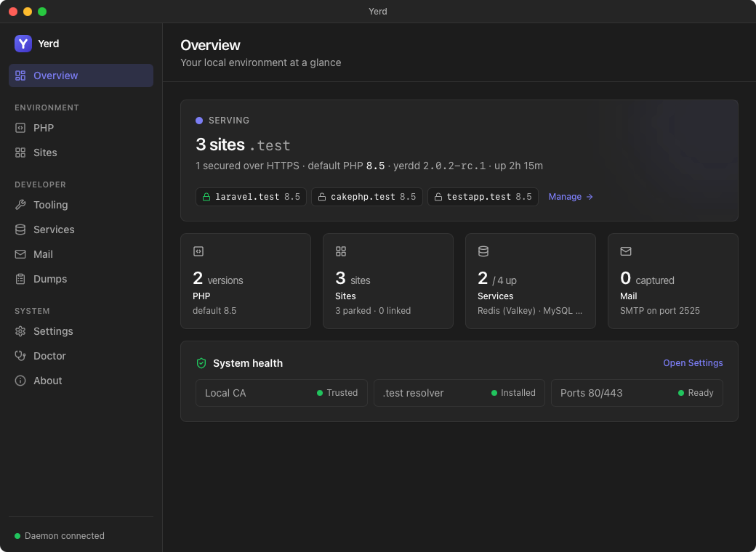Click the '1 secured over HTTPS' summary line
The image size is (756, 552).
[x=369, y=166]
